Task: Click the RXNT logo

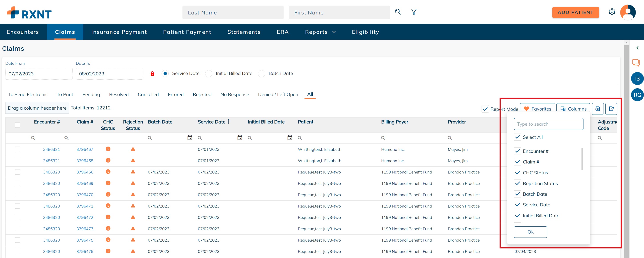Action: tap(29, 13)
